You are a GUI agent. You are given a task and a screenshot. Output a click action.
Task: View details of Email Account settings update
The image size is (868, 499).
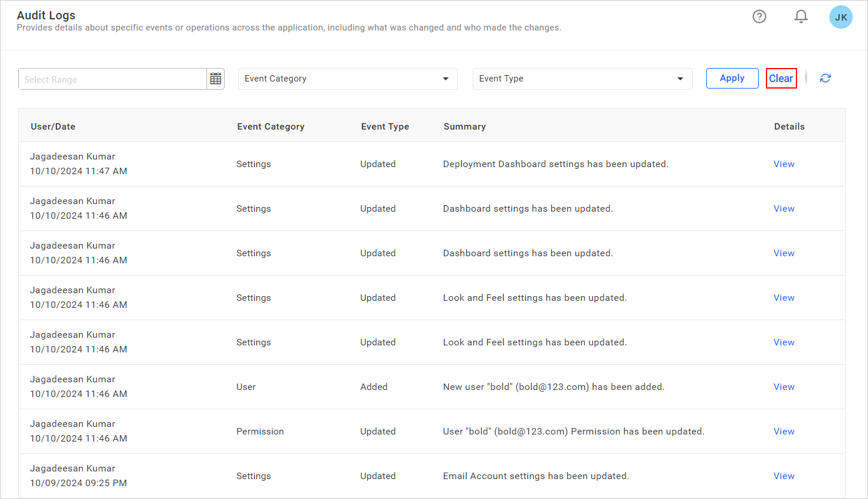(x=784, y=476)
